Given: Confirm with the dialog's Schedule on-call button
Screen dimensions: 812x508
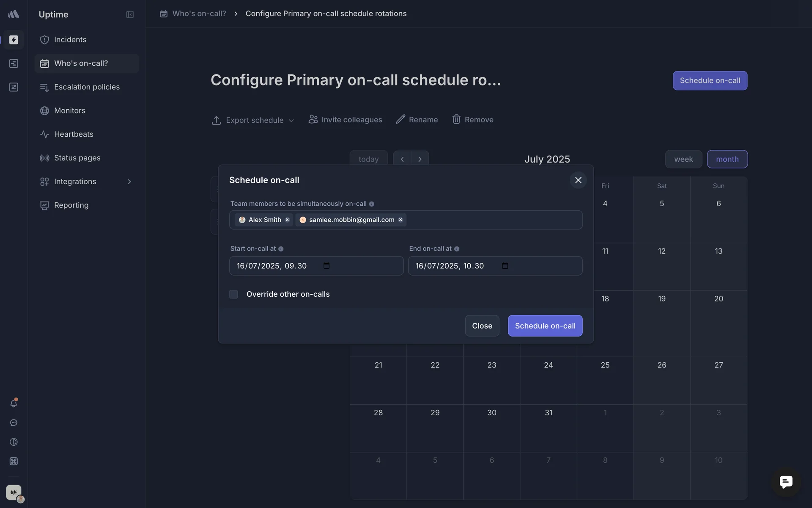Looking at the screenshot, I should (x=545, y=326).
